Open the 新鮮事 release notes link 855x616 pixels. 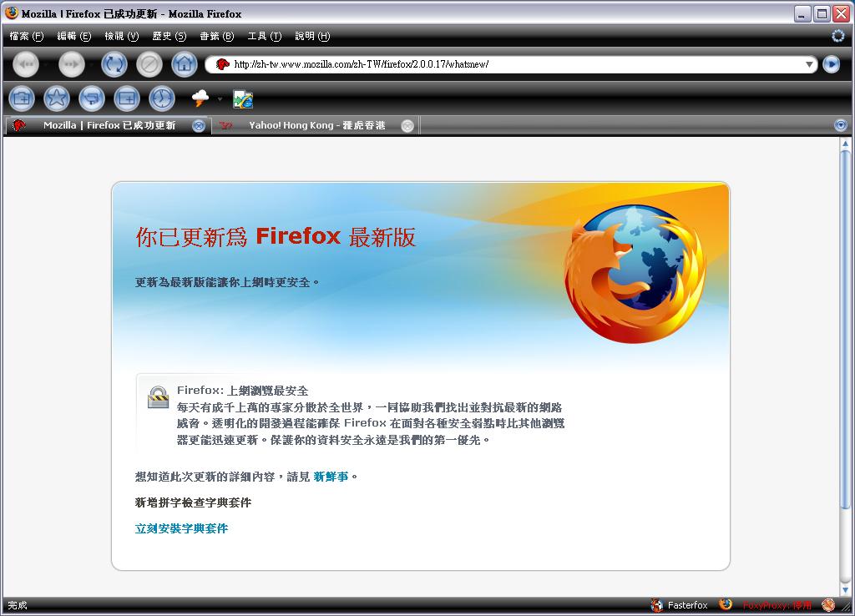331,477
